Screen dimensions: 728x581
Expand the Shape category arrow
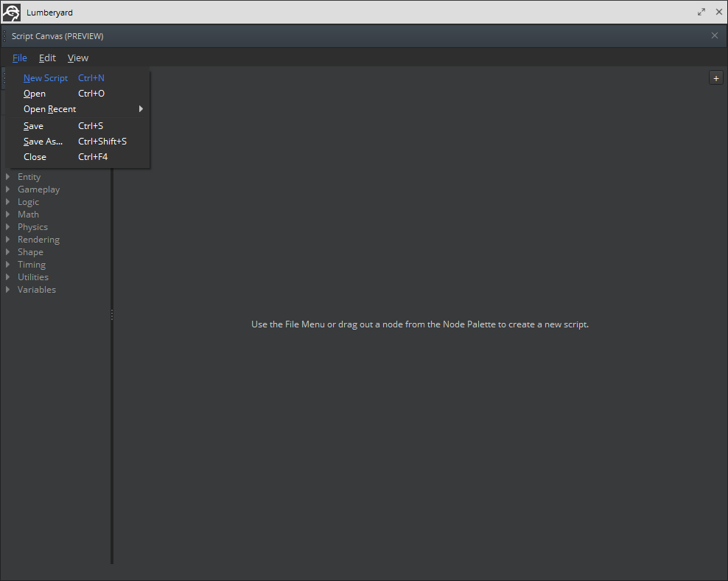[x=7, y=251]
